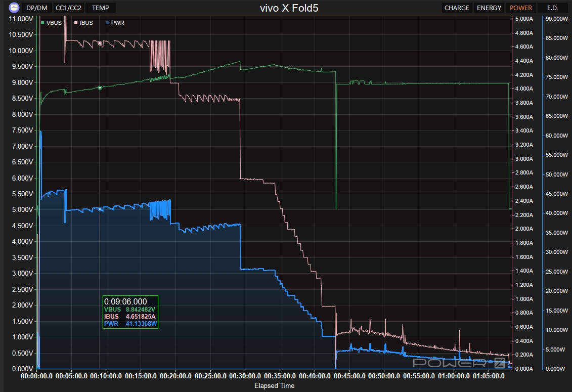Switch to the DP/DM tab
The image size is (572, 392).
(37, 8)
